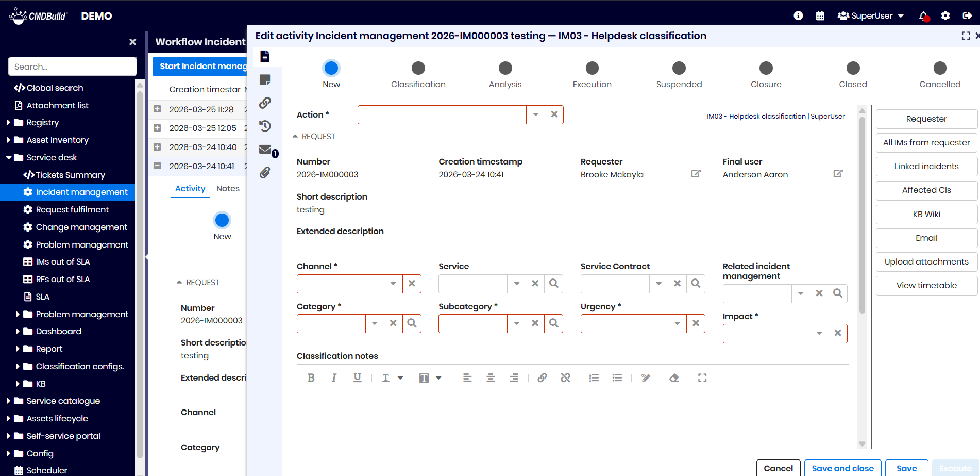Switch to the Notes tab

pyautogui.click(x=228, y=189)
